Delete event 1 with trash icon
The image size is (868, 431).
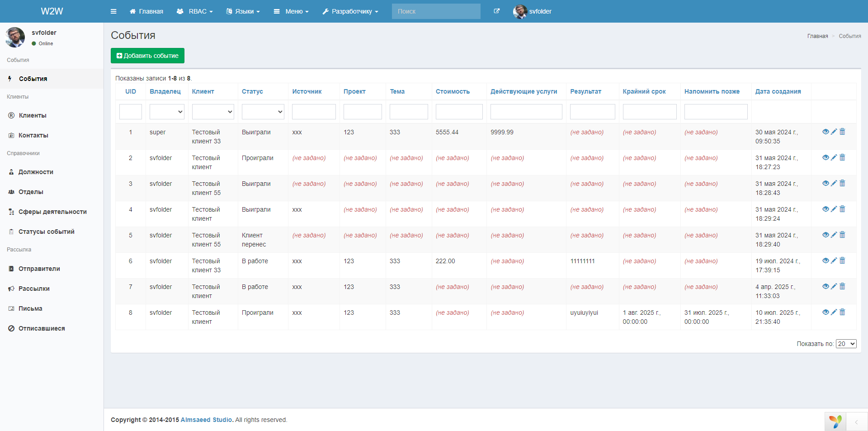coord(842,132)
